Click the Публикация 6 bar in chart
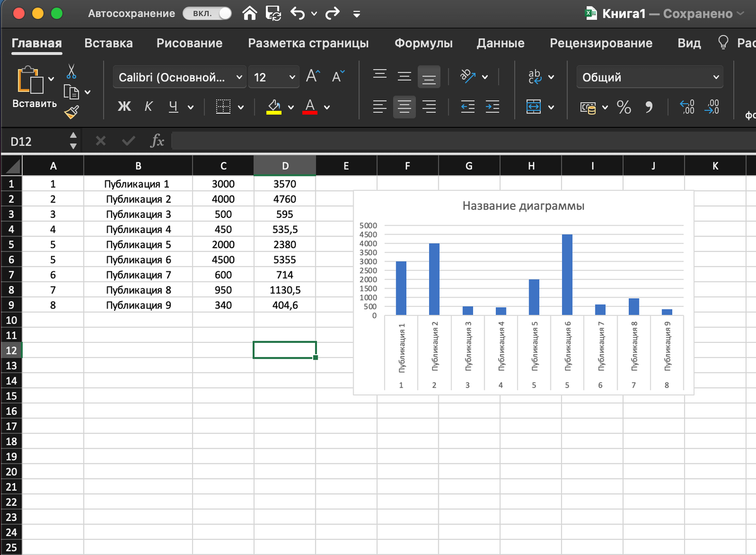Screen dimensions: 756x555 coord(567,275)
